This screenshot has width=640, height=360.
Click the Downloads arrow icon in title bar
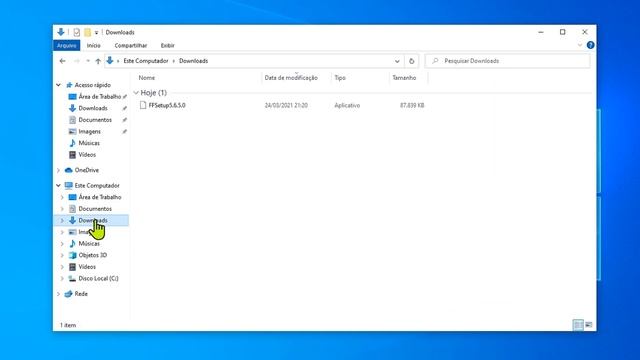point(60,32)
